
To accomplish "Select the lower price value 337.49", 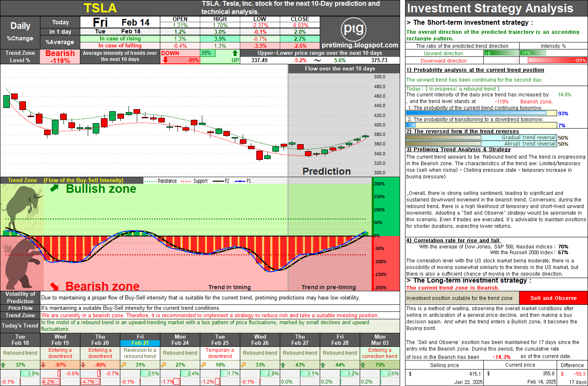I will pos(259,60).
